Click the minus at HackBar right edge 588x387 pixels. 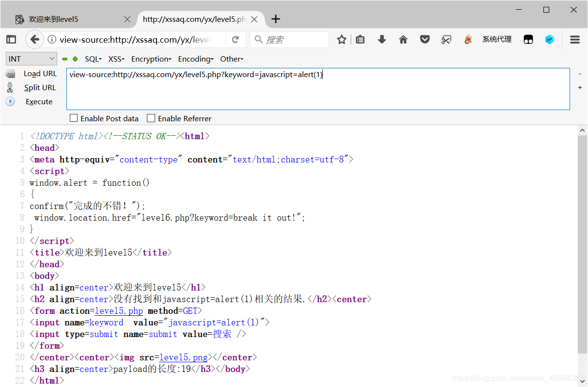click(x=580, y=74)
